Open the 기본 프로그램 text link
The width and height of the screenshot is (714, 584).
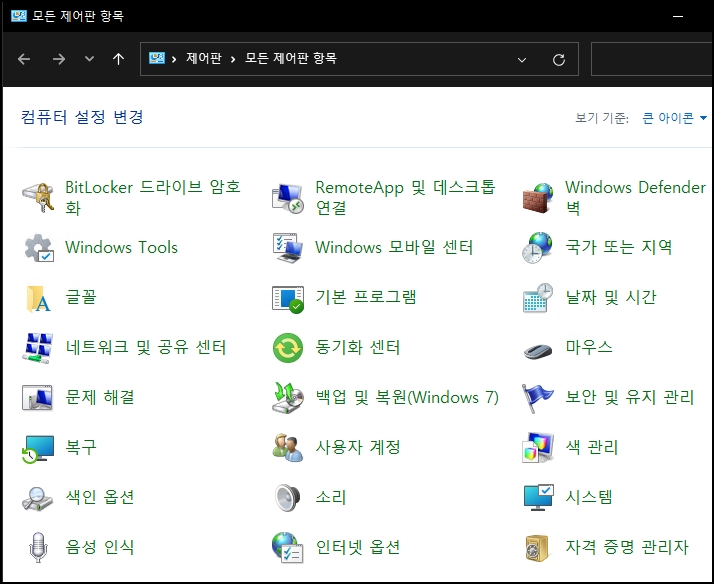tap(366, 297)
